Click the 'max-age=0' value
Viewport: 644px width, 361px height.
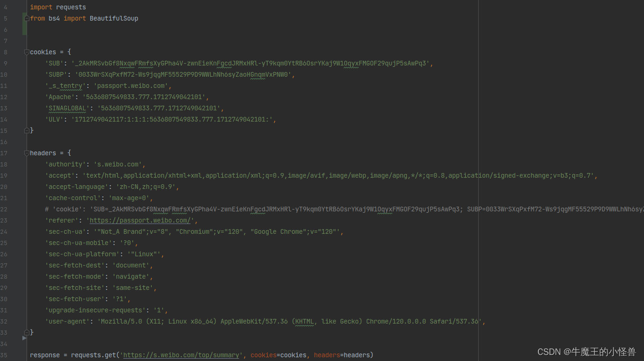pyautogui.click(x=129, y=198)
